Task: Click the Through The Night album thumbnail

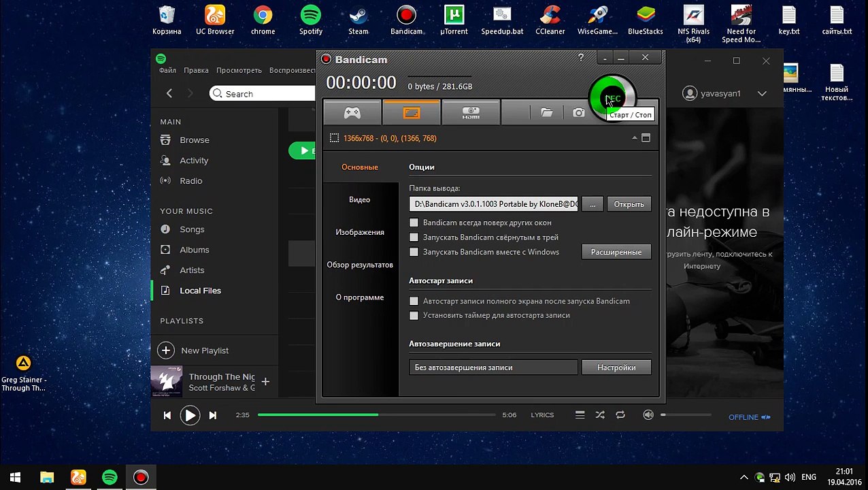Action: [x=167, y=381]
